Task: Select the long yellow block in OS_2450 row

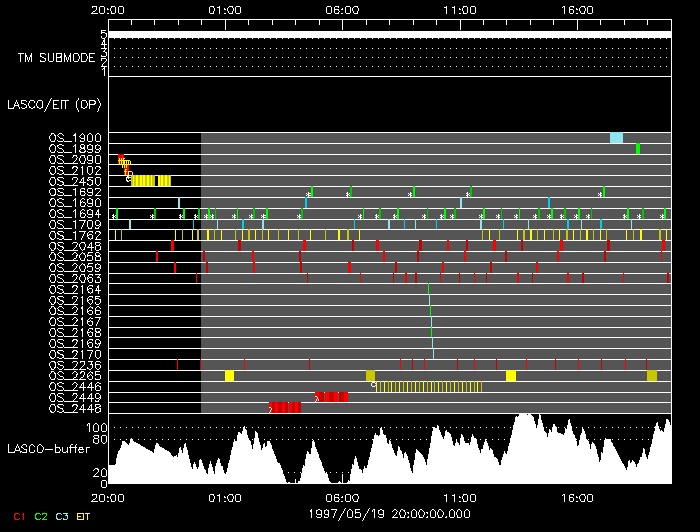Action: [144, 181]
